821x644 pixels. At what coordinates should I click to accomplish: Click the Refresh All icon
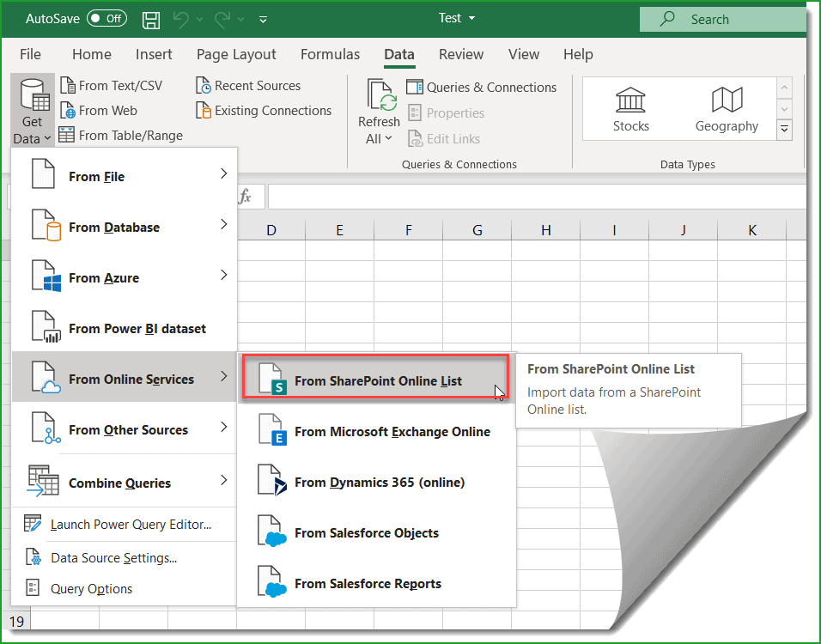(x=381, y=94)
